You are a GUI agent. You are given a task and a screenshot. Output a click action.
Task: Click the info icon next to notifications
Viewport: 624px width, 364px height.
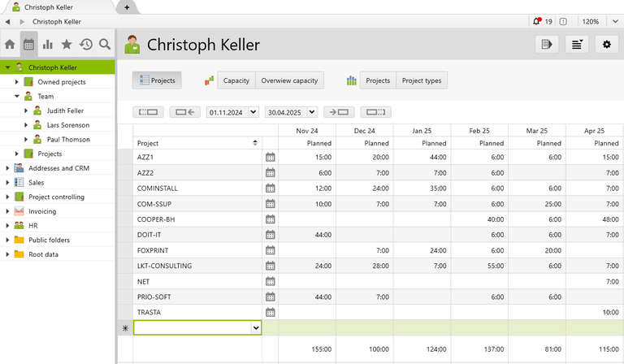point(563,21)
